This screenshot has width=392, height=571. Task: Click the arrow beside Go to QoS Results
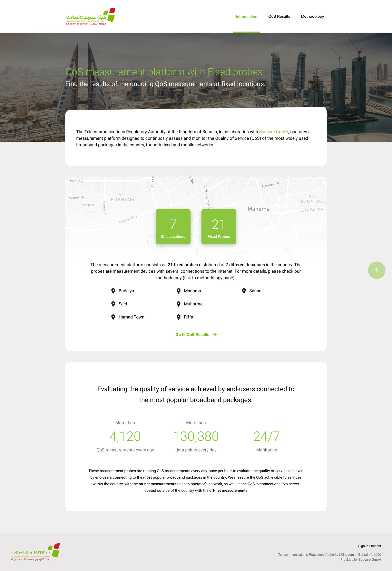pos(215,334)
